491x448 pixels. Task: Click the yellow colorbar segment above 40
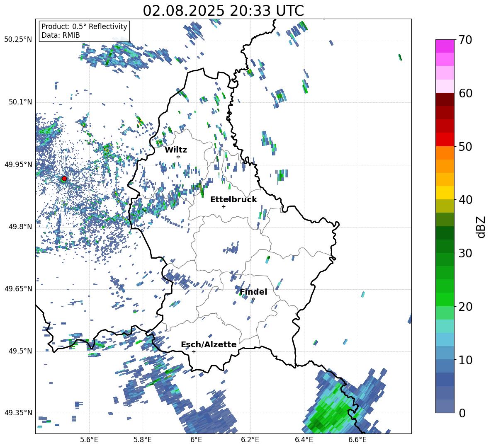tap(445, 193)
